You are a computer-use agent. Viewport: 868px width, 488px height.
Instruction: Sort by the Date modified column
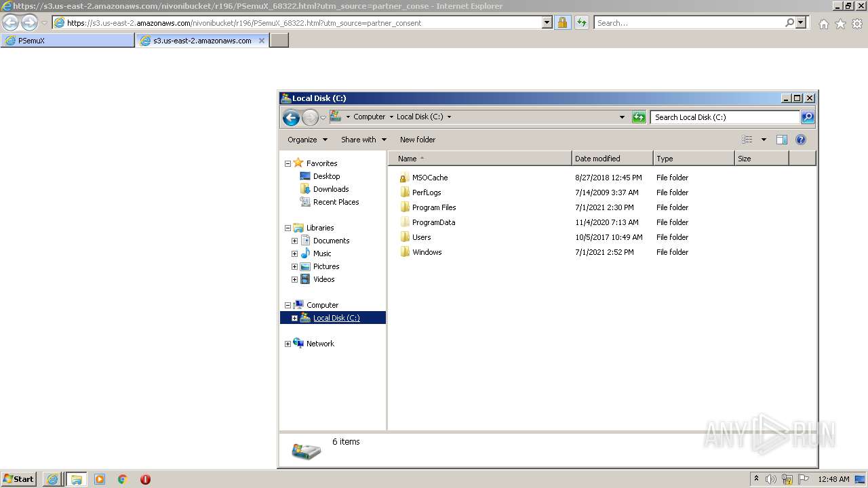[612, 159]
